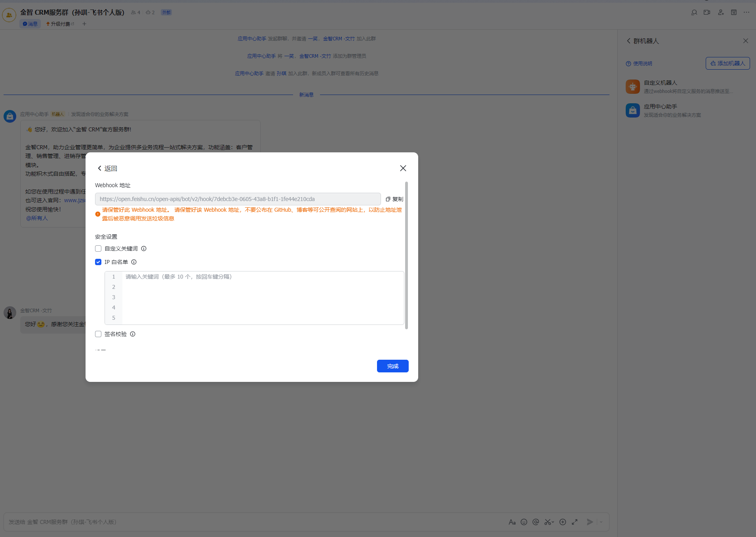
Task: Click the Webhook URL field
Action: (238, 199)
